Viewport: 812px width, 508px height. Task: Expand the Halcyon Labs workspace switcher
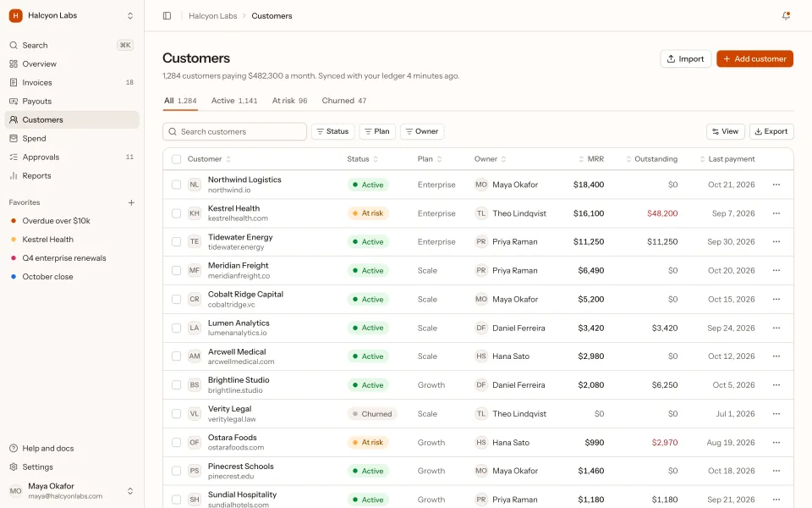130,15
